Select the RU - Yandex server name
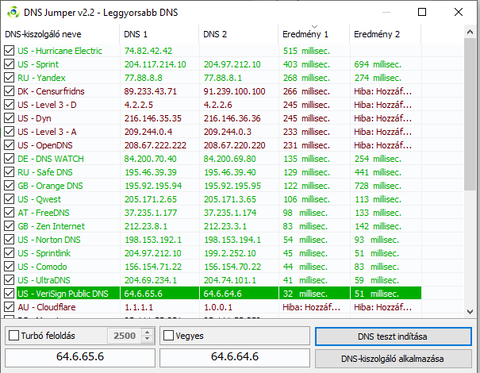480x373 pixels. [x=41, y=78]
